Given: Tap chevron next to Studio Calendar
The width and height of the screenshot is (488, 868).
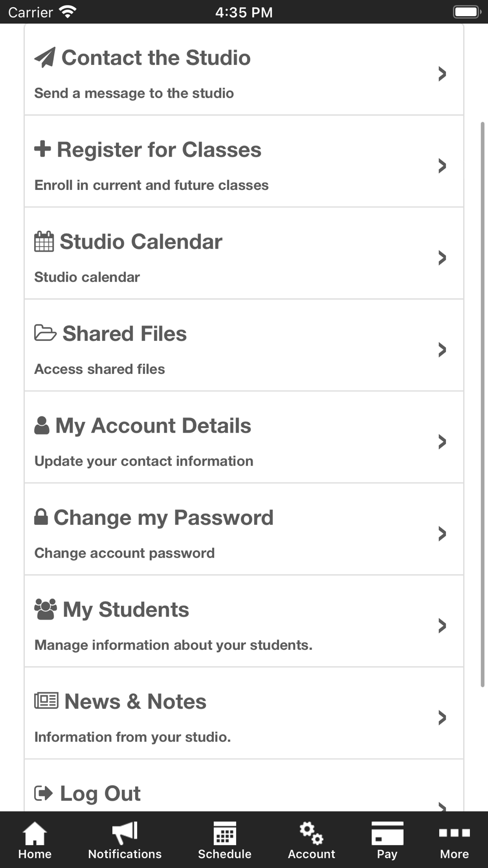Looking at the screenshot, I should pos(442,258).
